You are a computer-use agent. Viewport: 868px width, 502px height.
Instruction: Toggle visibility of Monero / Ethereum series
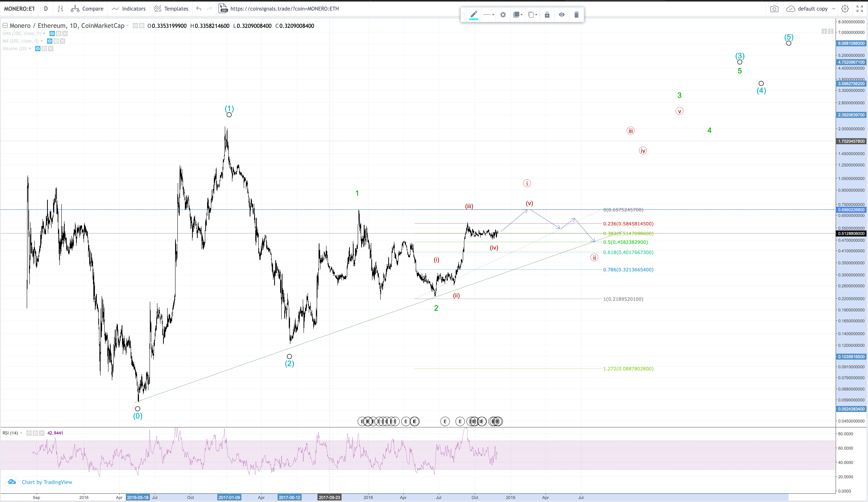(135, 25)
